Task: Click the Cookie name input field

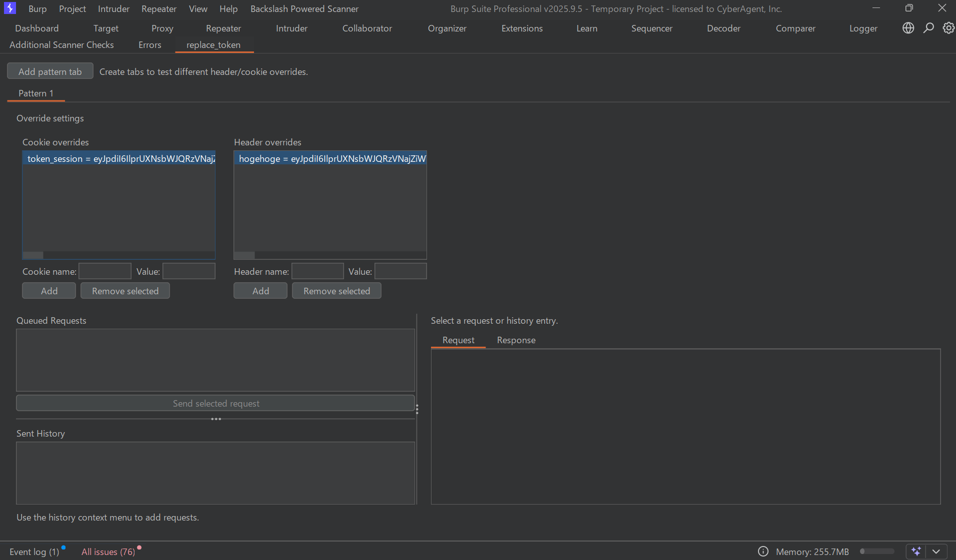Action: pos(105,271)
